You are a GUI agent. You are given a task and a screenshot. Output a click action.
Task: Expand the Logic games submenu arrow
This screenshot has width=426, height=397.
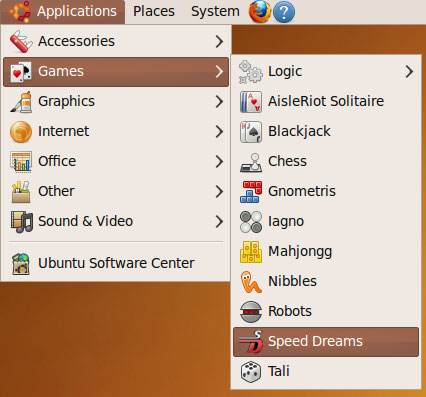coord(409,71)
